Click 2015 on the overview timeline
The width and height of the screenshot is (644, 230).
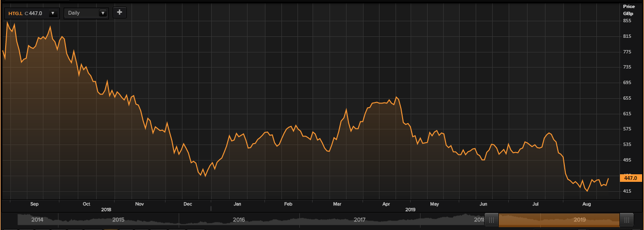tap(118, 220)
